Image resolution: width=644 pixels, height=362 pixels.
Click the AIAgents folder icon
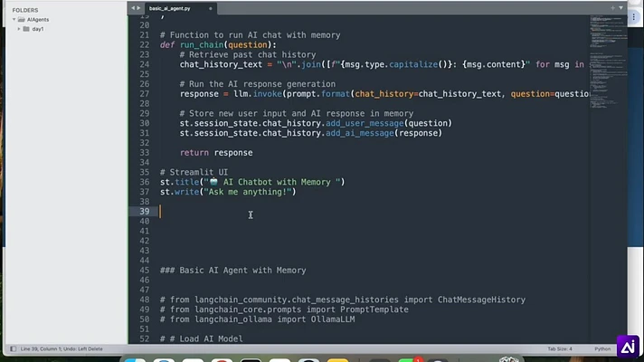click(22, 19)
